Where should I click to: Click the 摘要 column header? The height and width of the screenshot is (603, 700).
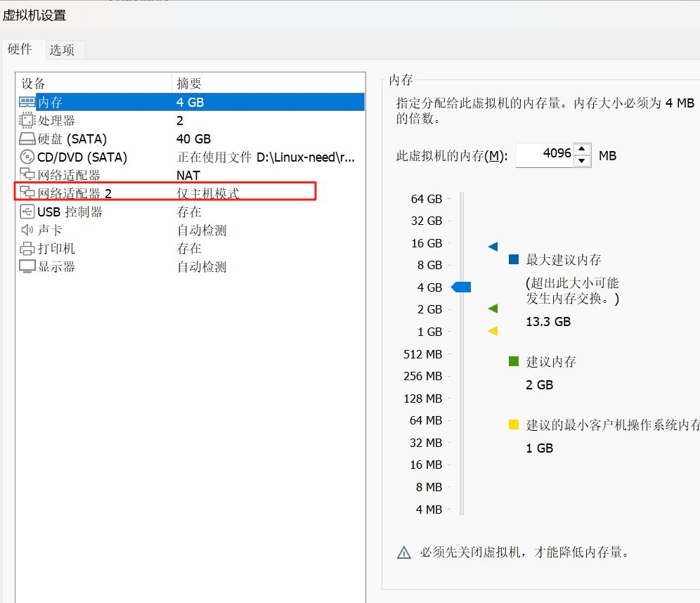(x=268, y=83)
